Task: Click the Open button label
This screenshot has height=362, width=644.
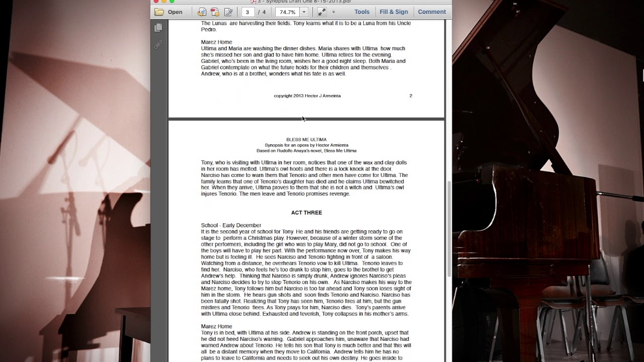Action: [175, 12]
